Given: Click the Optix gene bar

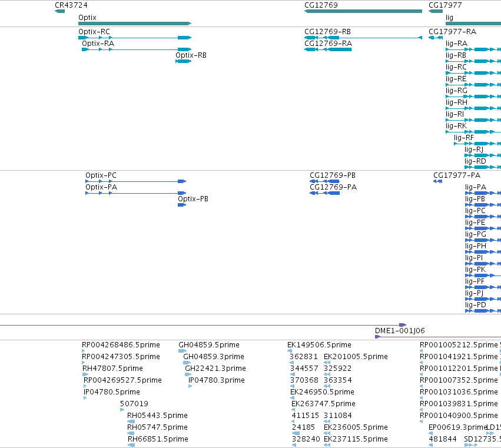Looking at the screenshot, I should coord(135,24).
